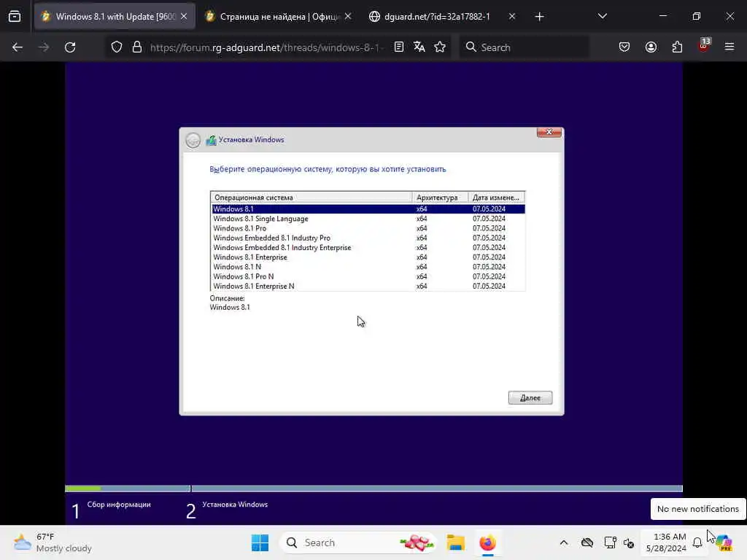Bookmark this page with star
The height and width of the screenshot is (560, 747).
440,47
